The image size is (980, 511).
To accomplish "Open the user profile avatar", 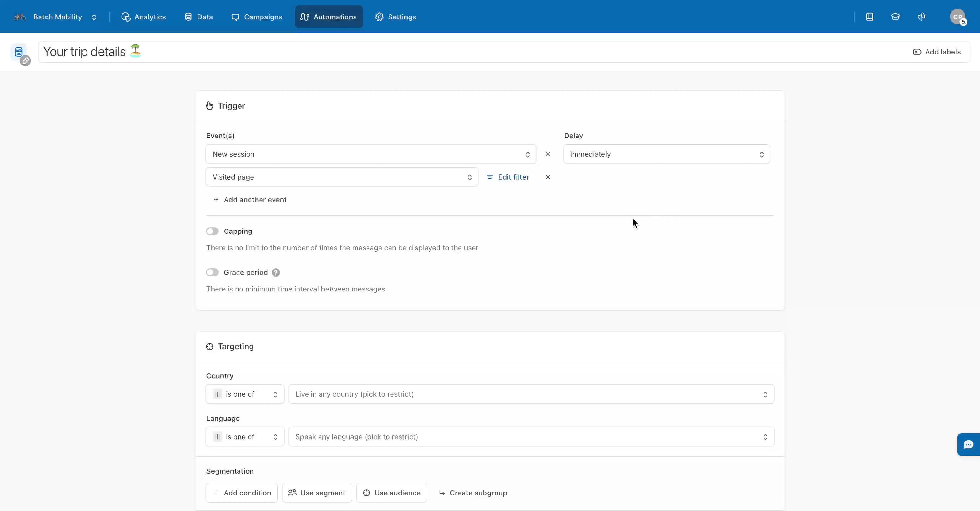I will click(957, 17).
